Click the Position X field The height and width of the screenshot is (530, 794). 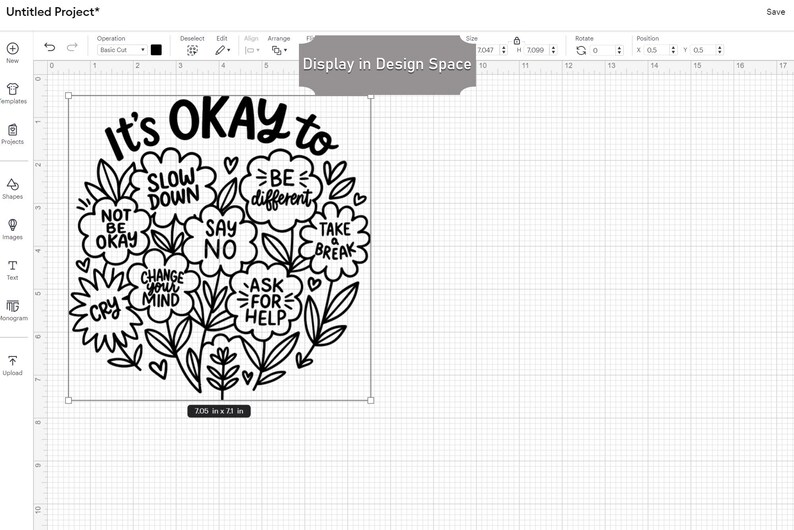pos(657,50)
